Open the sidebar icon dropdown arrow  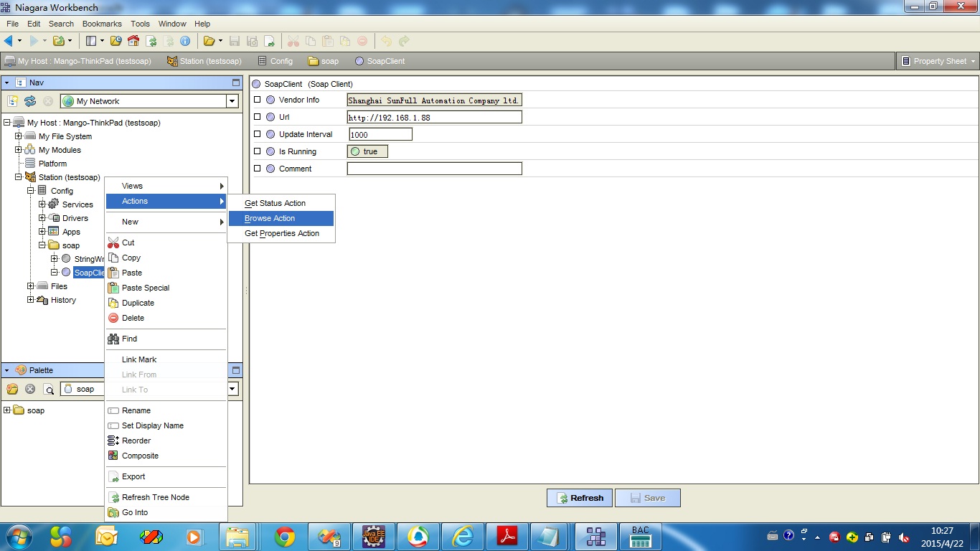coord(102,41)
